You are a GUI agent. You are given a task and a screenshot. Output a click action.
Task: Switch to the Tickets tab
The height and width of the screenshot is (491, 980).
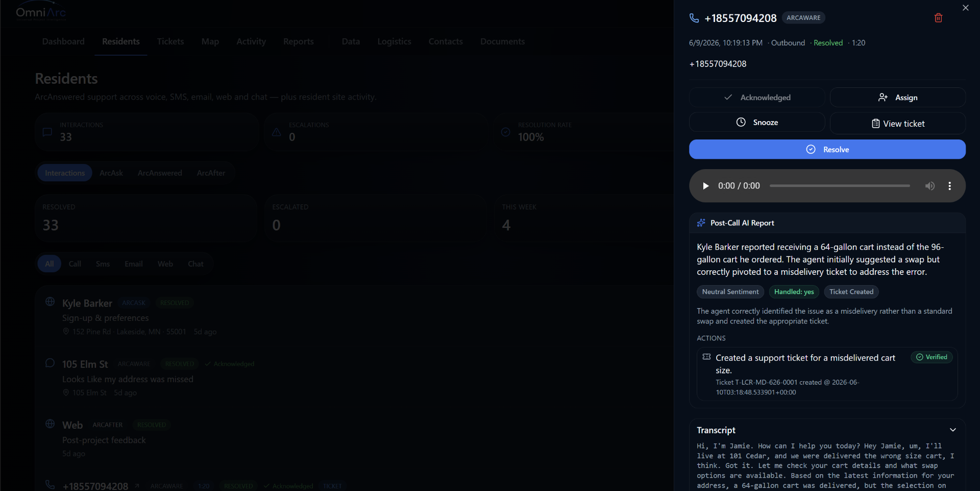(x=170, y=41)
